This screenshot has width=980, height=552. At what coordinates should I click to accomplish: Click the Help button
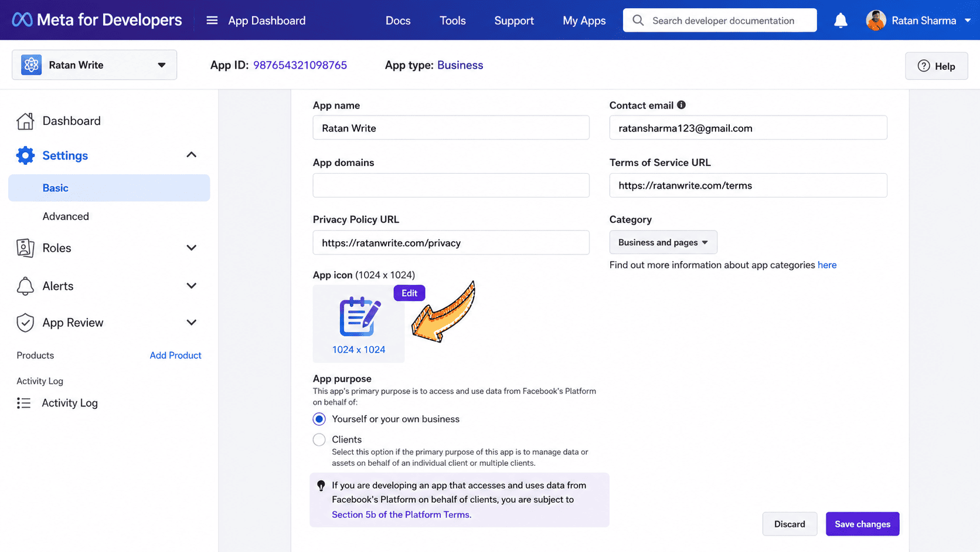pyautogui.click(x=936, y=66)
